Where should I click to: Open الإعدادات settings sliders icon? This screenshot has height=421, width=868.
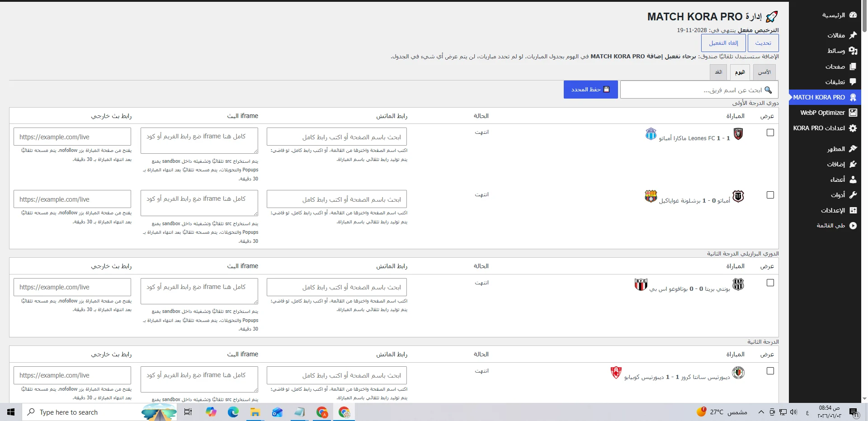pos(853,210)
